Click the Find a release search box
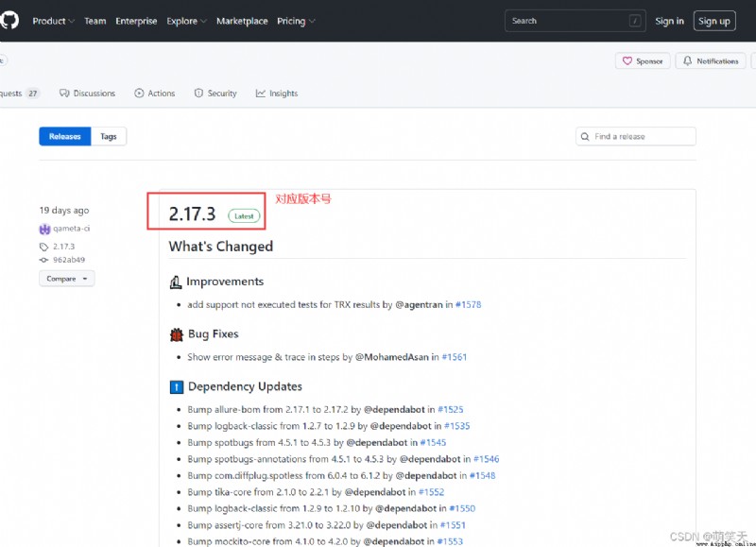Image resolution: width=756 pixels, height=547 pixels. (x=635, y=136)
